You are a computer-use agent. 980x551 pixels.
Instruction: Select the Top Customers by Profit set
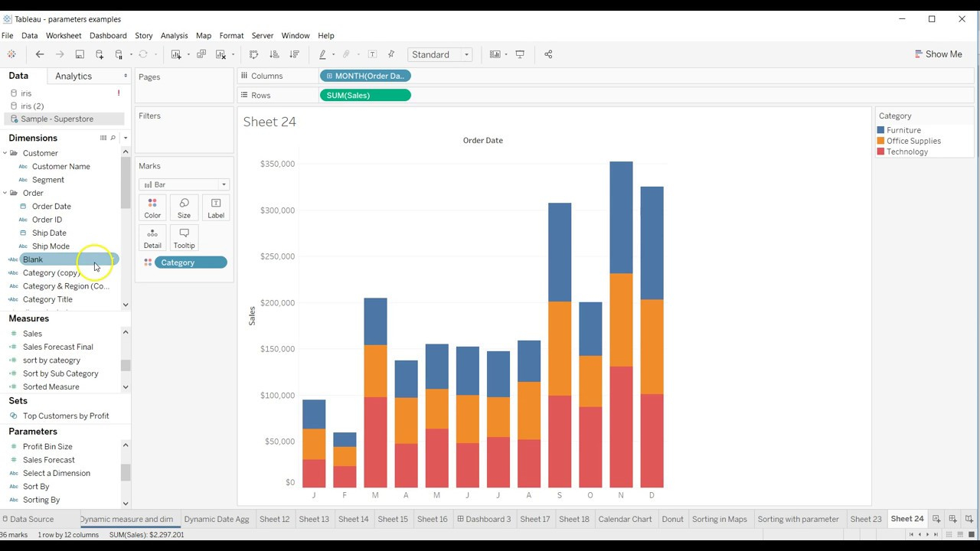tap(66, 416)
